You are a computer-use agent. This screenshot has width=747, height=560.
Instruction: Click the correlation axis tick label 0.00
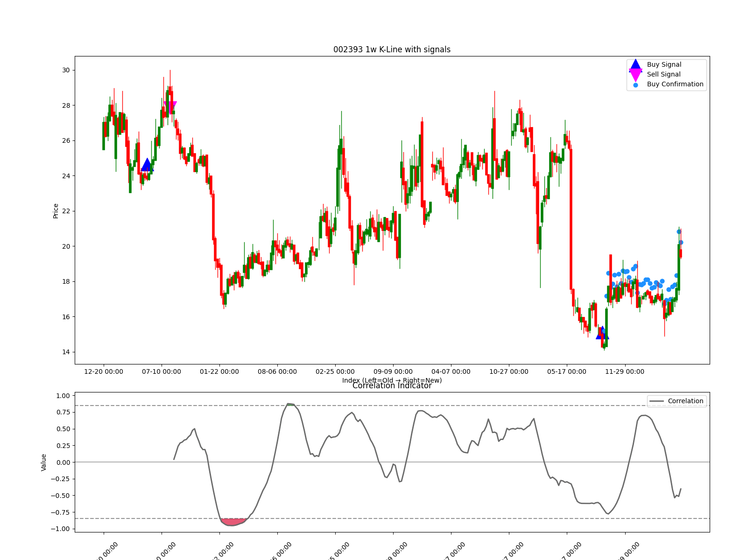point(63,462)
